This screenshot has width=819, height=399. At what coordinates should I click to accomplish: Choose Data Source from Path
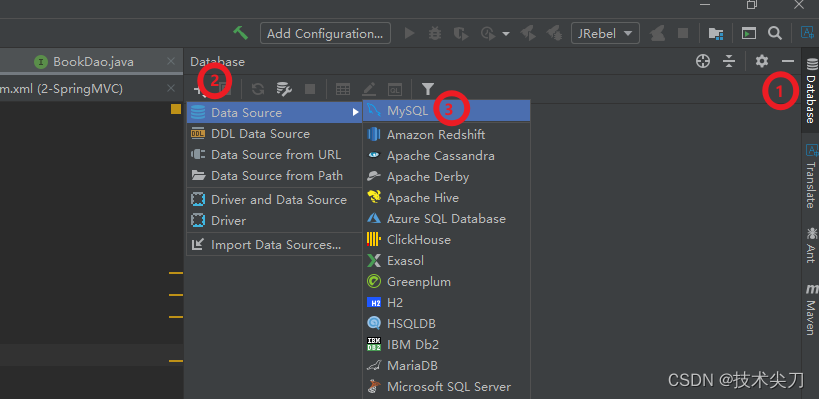coord(275,175)
